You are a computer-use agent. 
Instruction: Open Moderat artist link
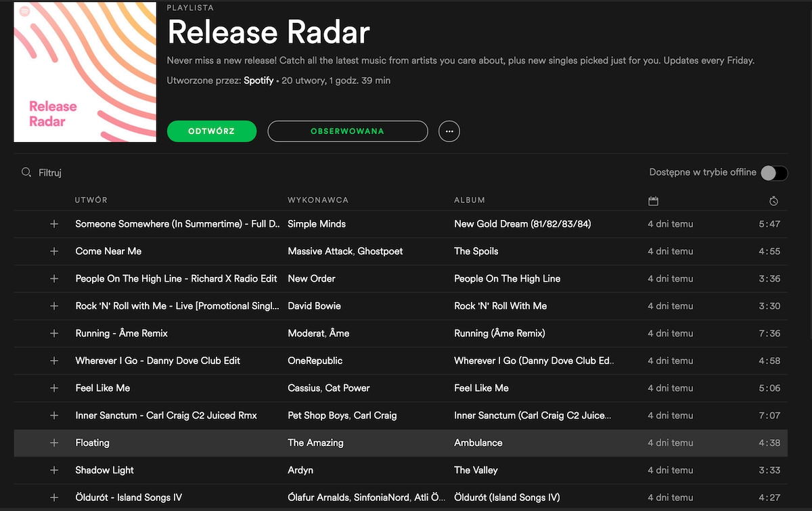pos(307,334)
